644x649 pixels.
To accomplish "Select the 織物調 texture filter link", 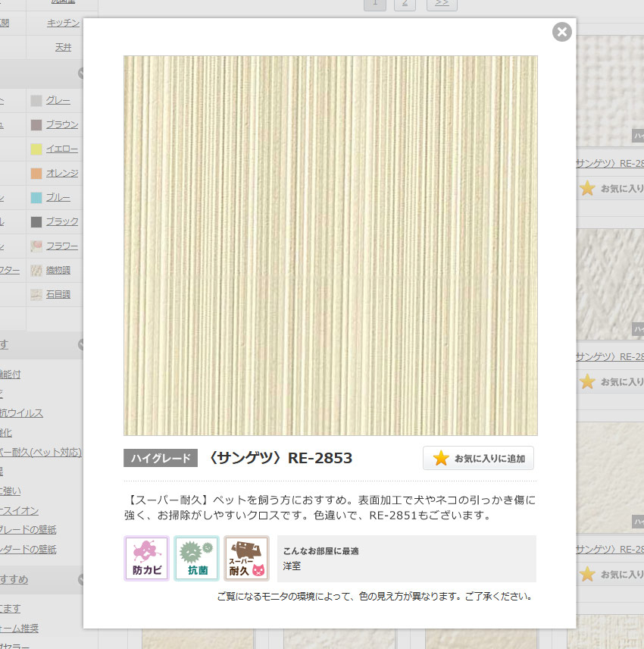I will point(58,270).
